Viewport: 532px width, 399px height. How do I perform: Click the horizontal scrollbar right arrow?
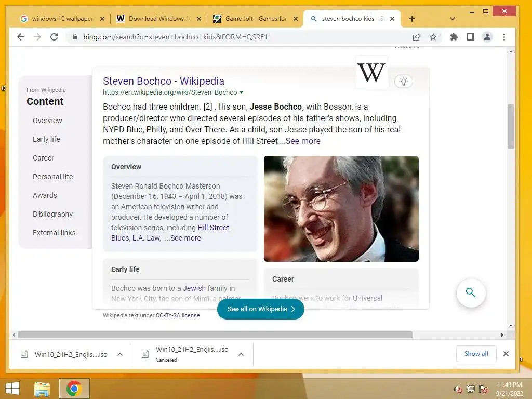tap(502, 335)
